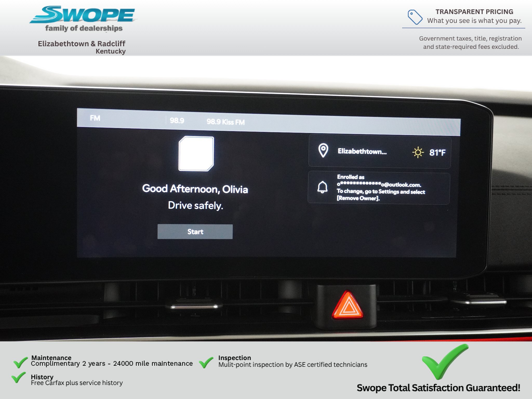Tap the 81°F temperature reading
Image resolution: width=532 pixels, height=399 pixels.
tap(437, 152)
